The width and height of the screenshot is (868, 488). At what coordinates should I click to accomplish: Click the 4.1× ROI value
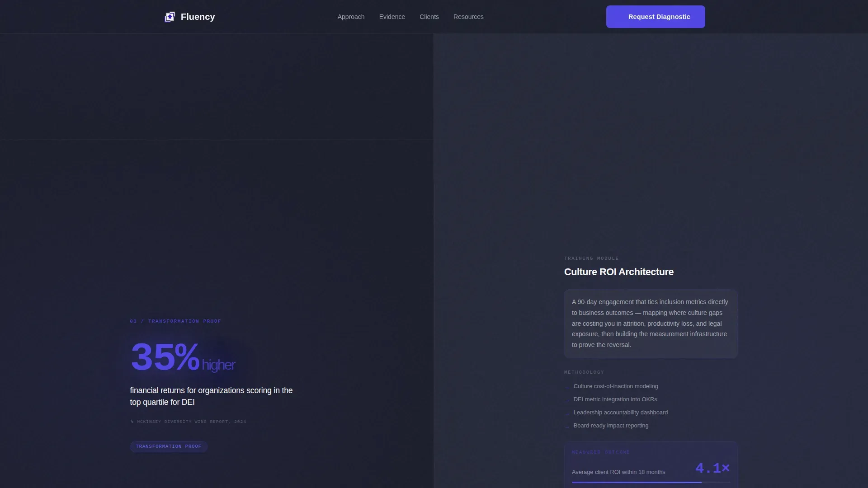click(x=712, y=468)
